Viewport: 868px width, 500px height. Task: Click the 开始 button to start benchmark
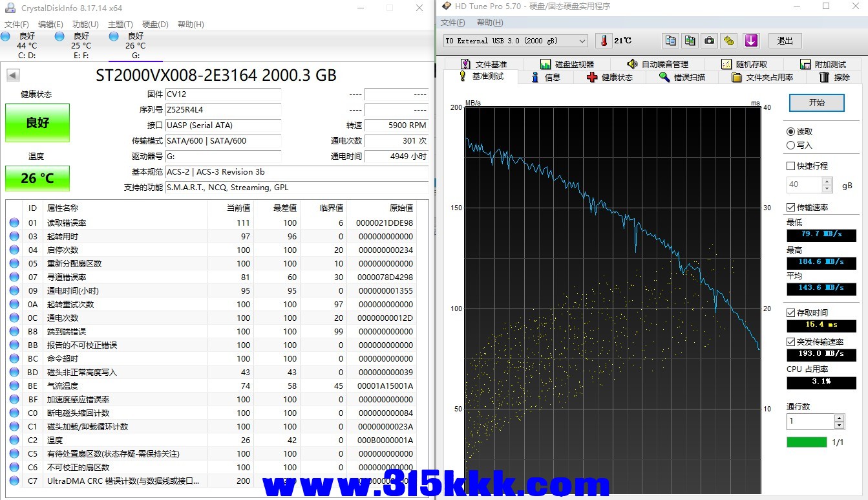pyautogui.click(x=817, y=102)
